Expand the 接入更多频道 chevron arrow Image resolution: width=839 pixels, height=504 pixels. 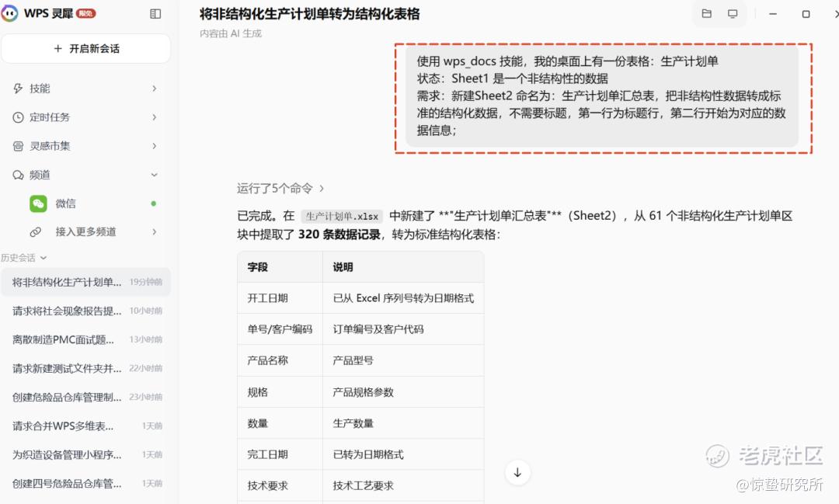[154, 231]
